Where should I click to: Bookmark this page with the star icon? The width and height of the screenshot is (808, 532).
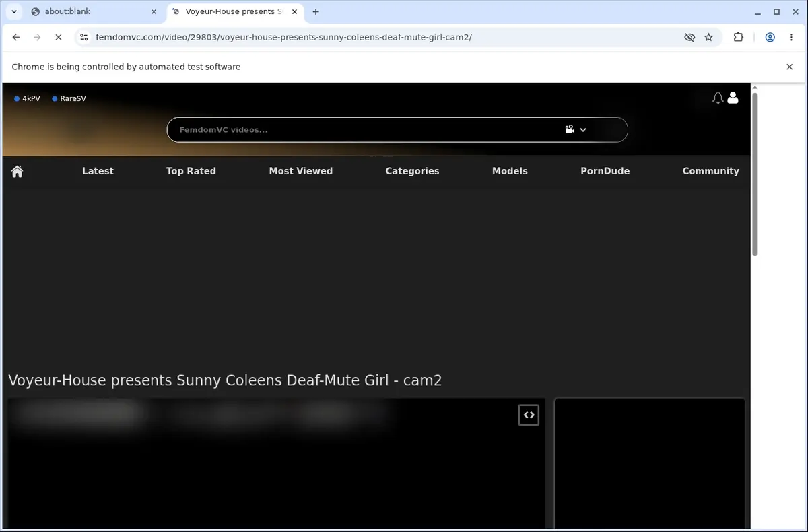click(708, 38)
